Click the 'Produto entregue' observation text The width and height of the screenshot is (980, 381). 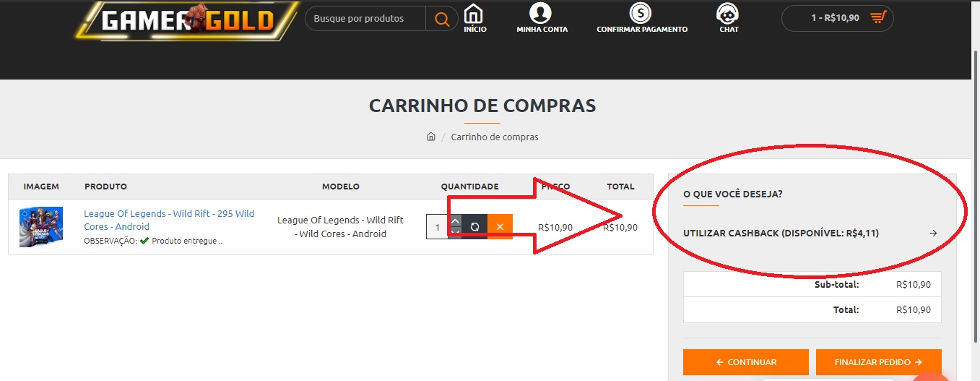(187, 241)
